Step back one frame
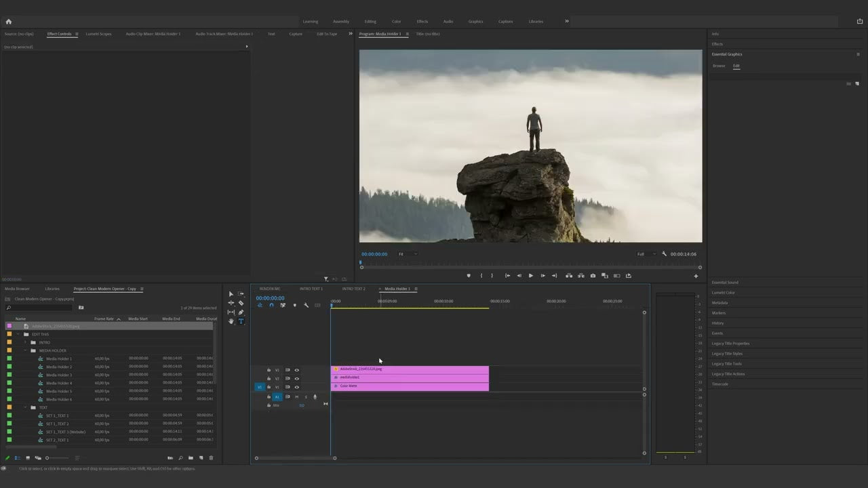Viewport: 868px width, 488px height. pos(519,276)
